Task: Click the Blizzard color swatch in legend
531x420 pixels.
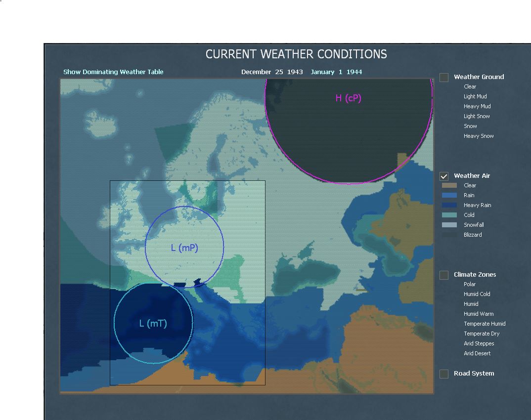Action: click(x=449, y=235)
